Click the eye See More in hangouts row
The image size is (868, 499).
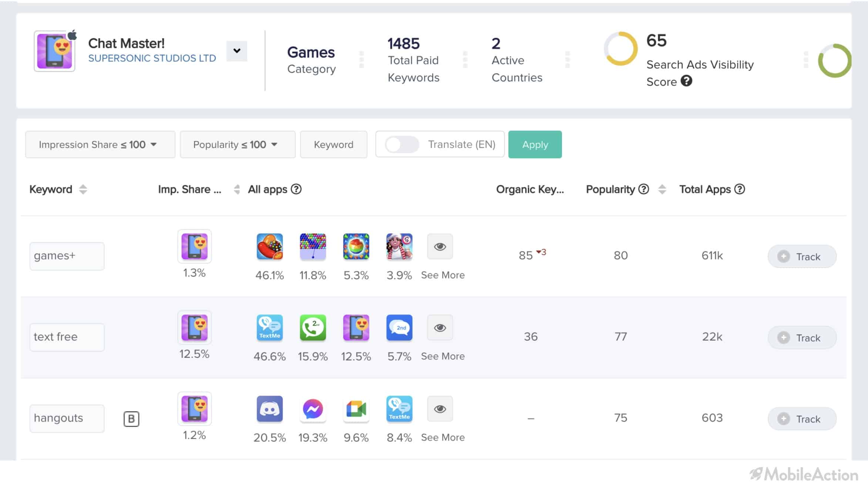(440, 409)
